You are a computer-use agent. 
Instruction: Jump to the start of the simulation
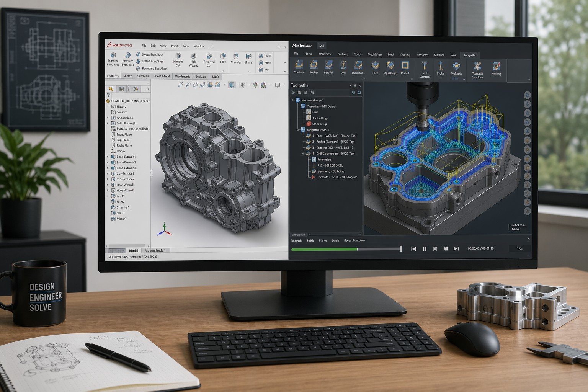click(x=413, y=249)
